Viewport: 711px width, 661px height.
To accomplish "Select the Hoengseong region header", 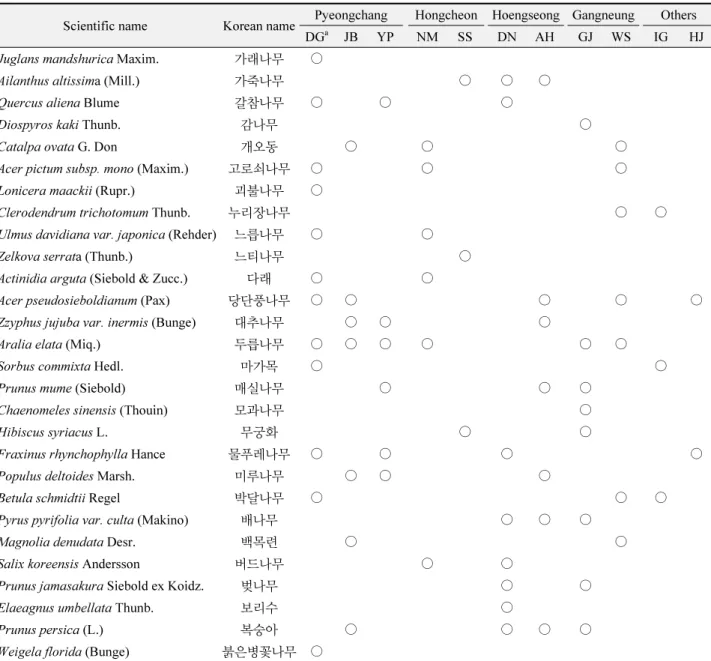I will pyautogui.click(x=526, y=15).
